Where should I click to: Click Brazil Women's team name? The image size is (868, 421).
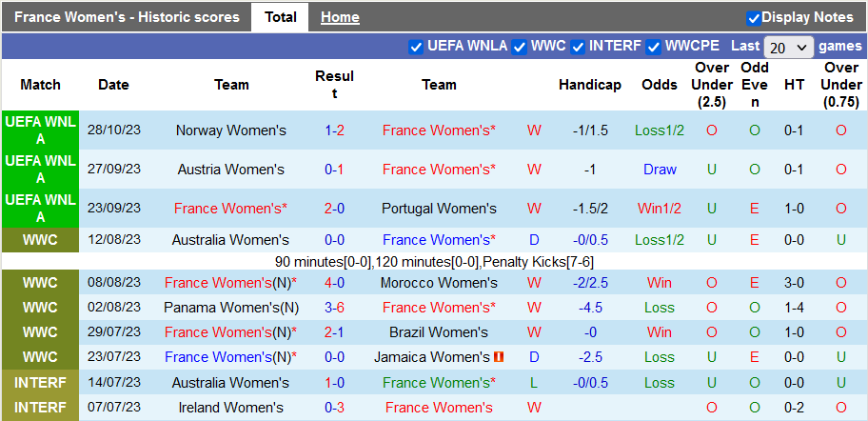click(x=439, y=332)
